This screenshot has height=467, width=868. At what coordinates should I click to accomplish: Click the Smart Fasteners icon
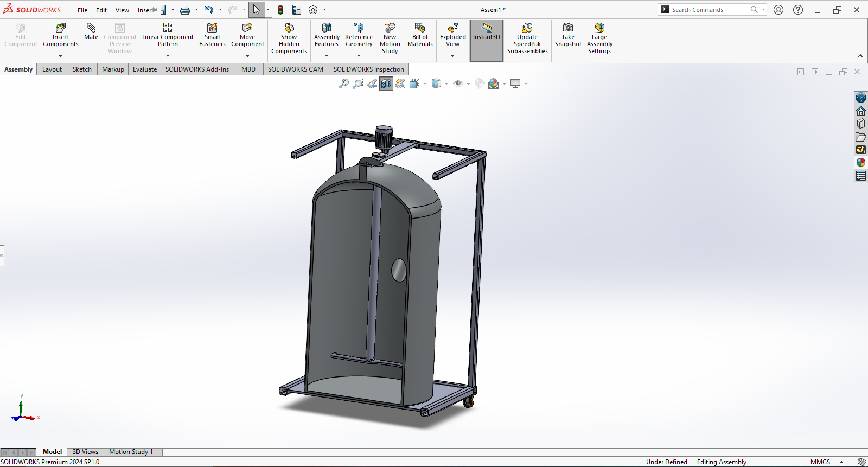click(x=212, y=28)
